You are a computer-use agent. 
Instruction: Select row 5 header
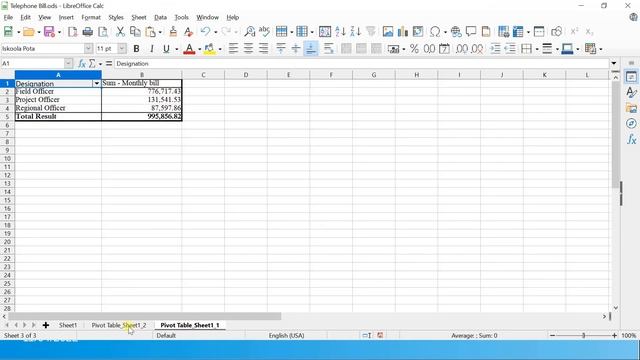point(7,116)
